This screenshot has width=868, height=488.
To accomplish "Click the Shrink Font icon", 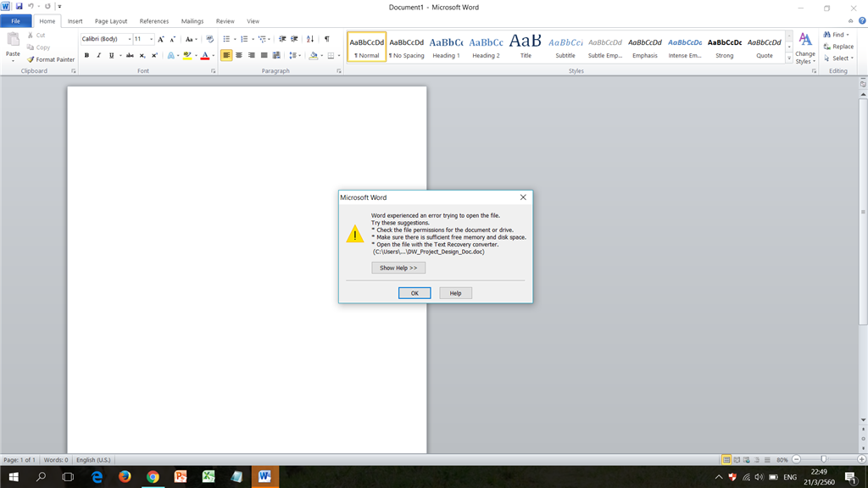I will (172, 39).
